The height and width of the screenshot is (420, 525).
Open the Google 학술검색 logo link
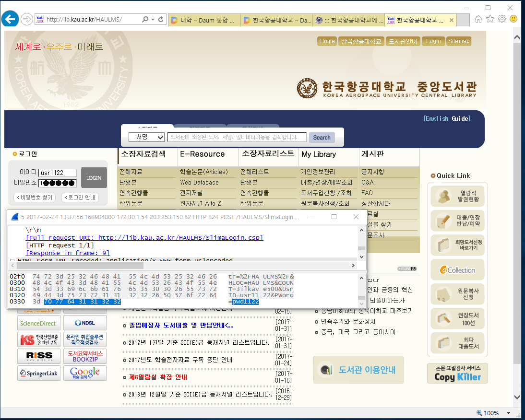point(85,373)
